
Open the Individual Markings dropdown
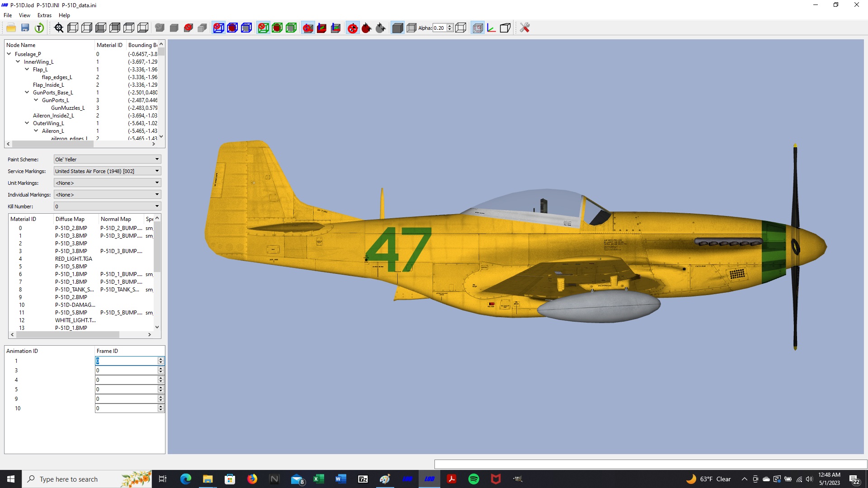(x=107, y=195)
